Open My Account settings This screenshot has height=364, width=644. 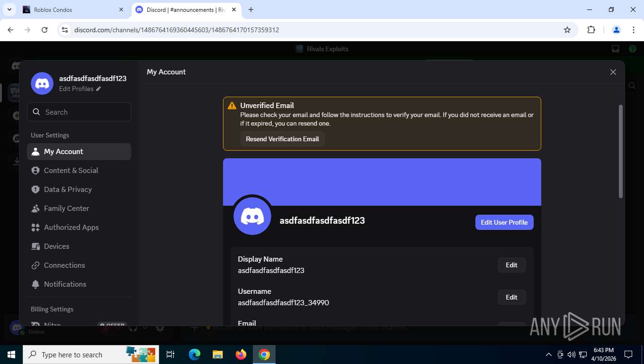pos(79,152)
